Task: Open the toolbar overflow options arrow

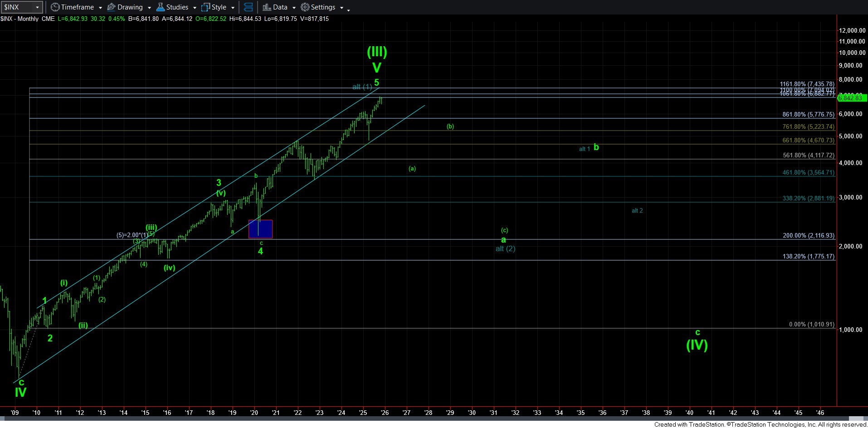Action: pos(348,10)
